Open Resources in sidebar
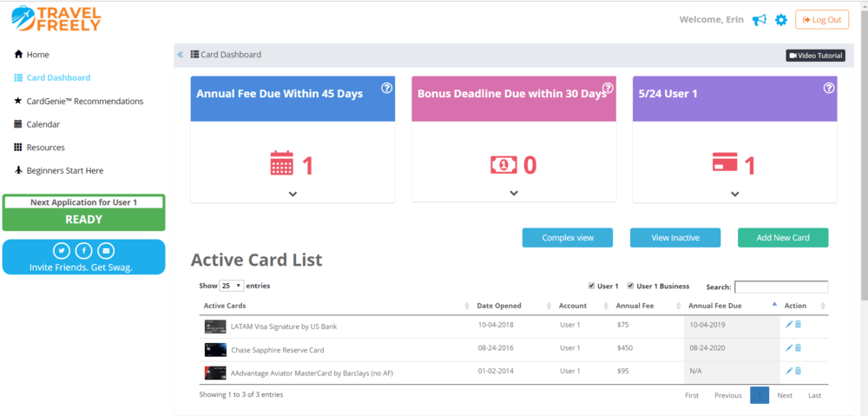Image resolution: width=868 pixels, height=416 pixels. pos(39,148)
